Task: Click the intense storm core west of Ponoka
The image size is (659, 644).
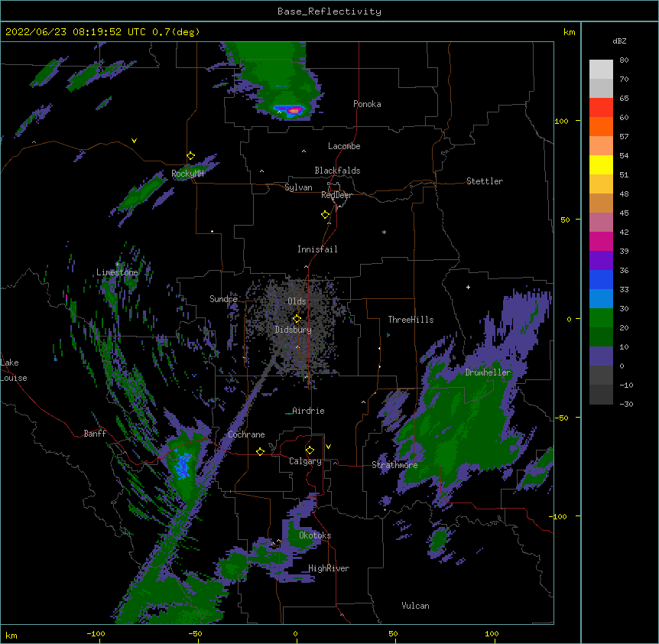Action: pyautogui.click(x=294, y=111)
